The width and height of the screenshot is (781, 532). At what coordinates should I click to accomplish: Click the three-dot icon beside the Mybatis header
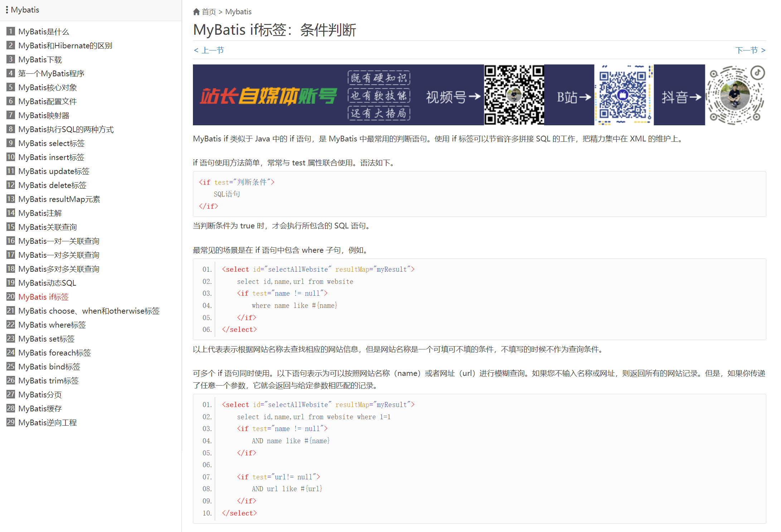coord(7,10)
